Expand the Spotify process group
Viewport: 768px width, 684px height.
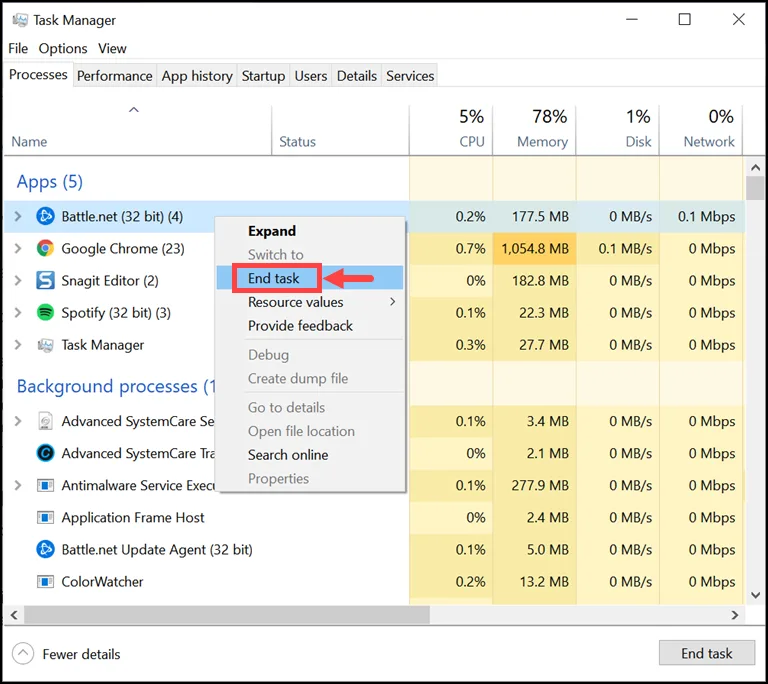18,313
